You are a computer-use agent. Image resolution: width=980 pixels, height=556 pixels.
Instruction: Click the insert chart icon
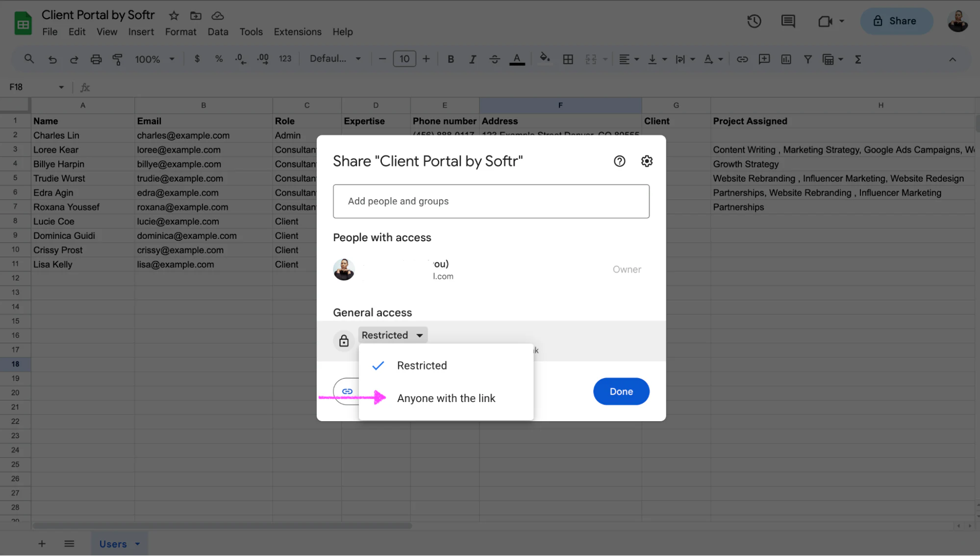tap(786, 59)
